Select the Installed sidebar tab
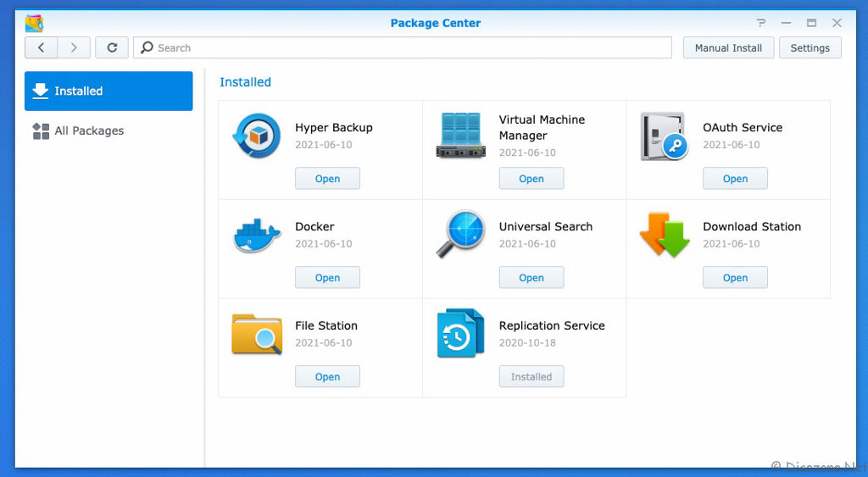Image resolution: width=868 pixels, height=477 pixels. coord(108,91)
